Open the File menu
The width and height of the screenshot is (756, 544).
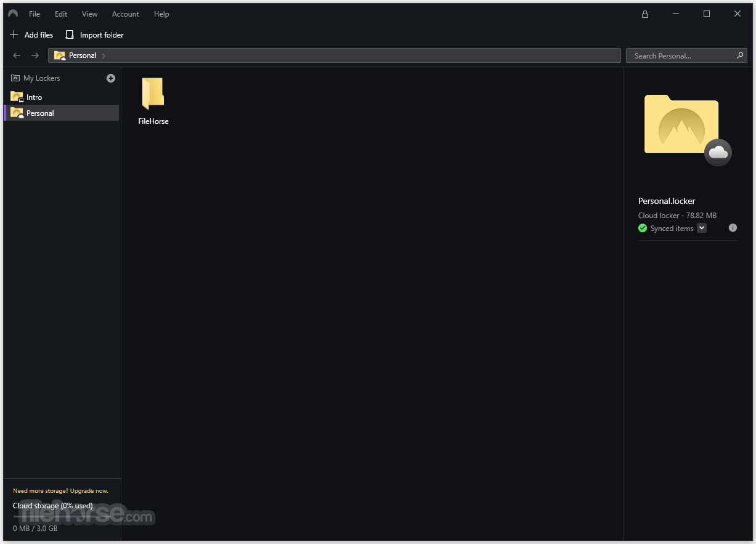[x=35, y=14]
